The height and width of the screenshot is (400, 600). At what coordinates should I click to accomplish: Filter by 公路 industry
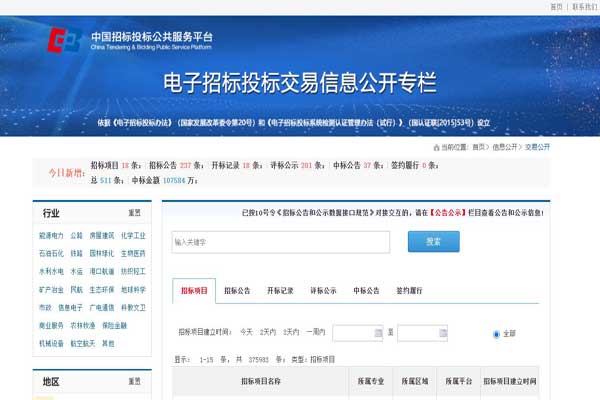click(77, 235)
